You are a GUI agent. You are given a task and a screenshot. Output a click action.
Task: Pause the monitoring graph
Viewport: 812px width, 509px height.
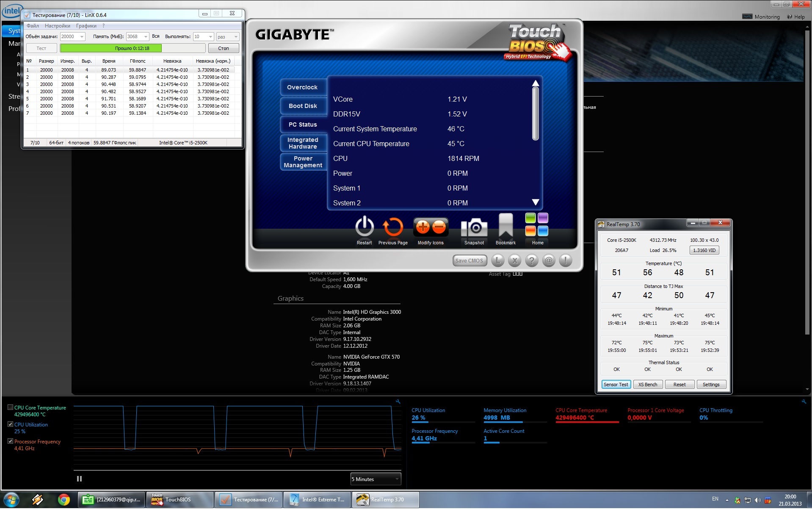(79, 479)
